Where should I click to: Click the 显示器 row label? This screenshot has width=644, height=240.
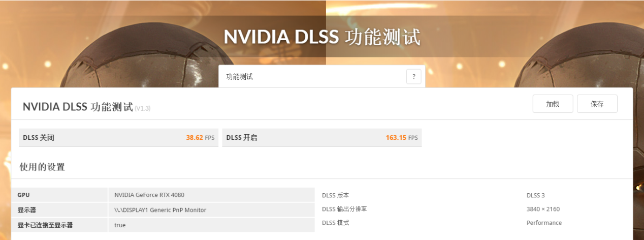27,209
